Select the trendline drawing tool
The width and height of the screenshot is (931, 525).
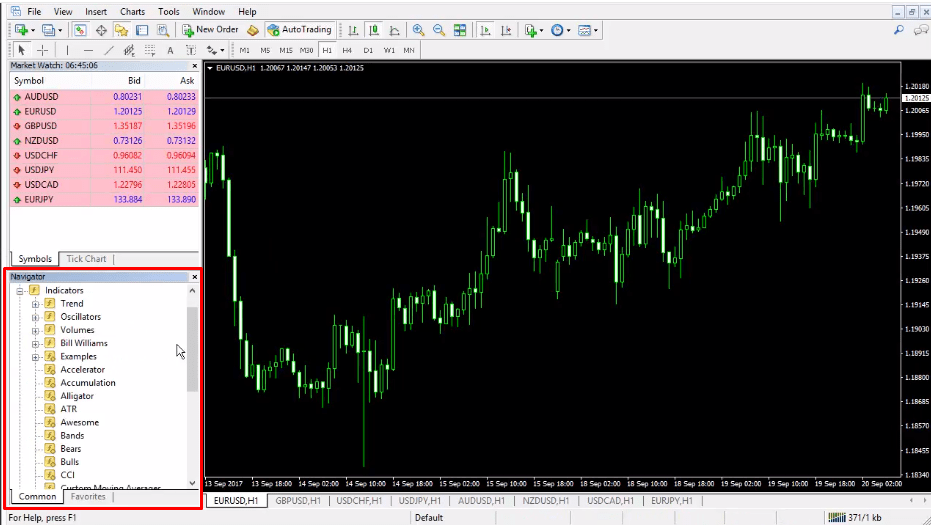pyautogui.click(x=108, y=50)
